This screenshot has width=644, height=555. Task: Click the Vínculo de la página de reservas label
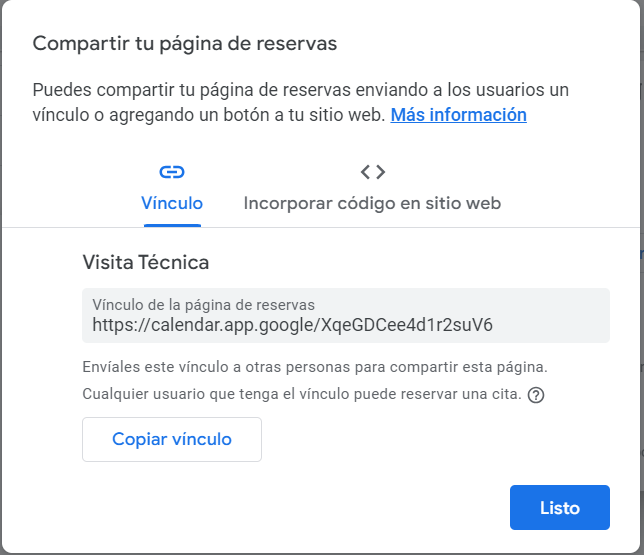point(203,305)
